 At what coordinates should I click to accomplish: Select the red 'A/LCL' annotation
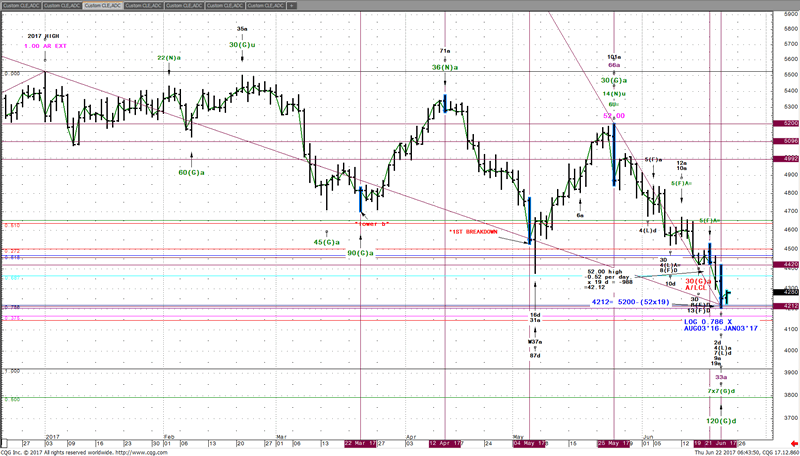click(x=696, y=288)
